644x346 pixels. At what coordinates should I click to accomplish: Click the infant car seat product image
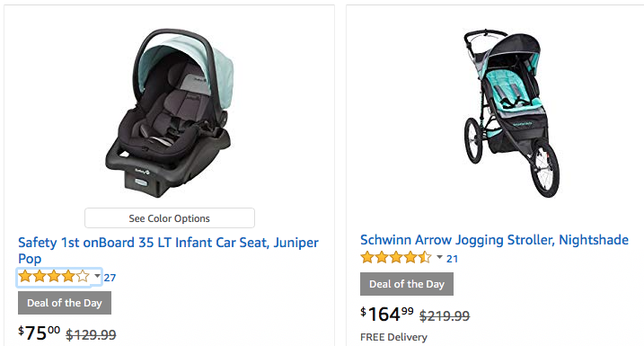point(169,113)
